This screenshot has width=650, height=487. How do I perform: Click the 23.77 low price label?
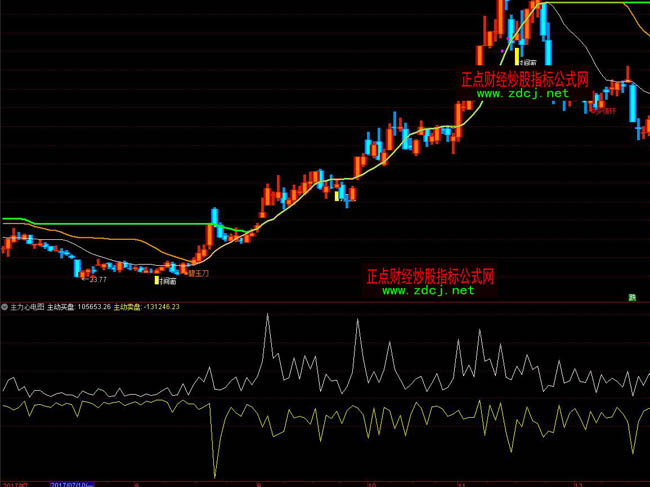[x=98, y=280]
